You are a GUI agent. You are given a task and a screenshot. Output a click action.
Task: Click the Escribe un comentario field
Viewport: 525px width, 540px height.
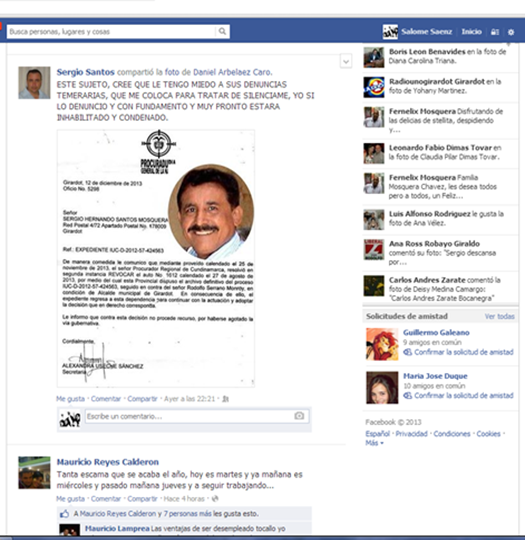click(x=197, y=416)
